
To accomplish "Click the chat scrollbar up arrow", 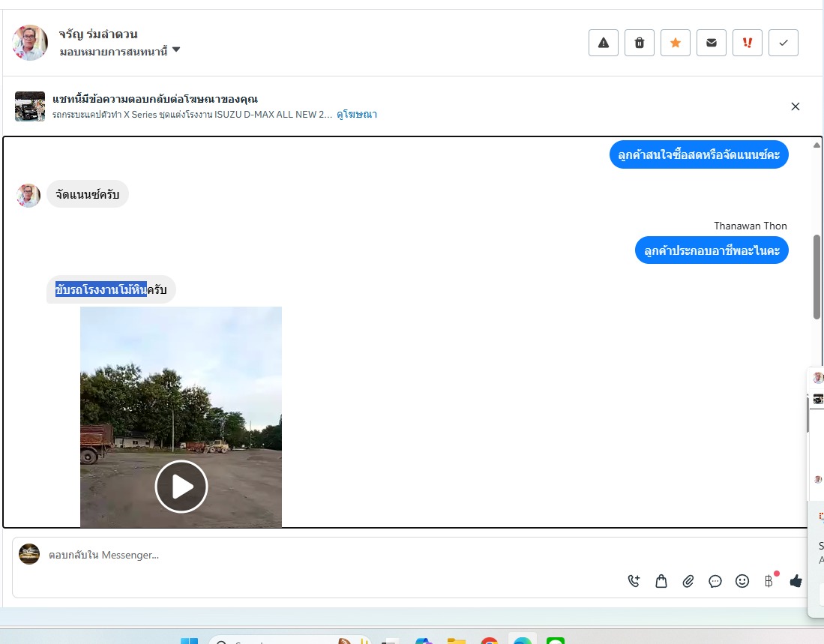I will [x=817, y=145].
